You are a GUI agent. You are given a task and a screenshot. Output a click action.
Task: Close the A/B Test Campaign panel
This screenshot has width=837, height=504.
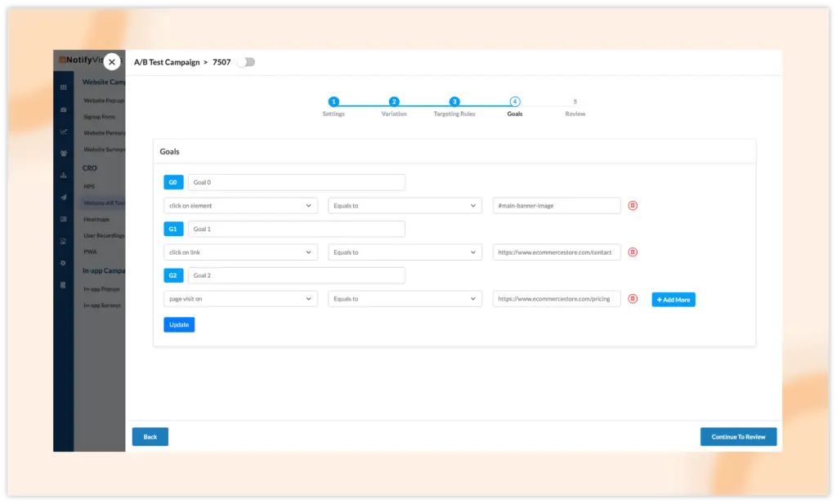coord(112,62)
